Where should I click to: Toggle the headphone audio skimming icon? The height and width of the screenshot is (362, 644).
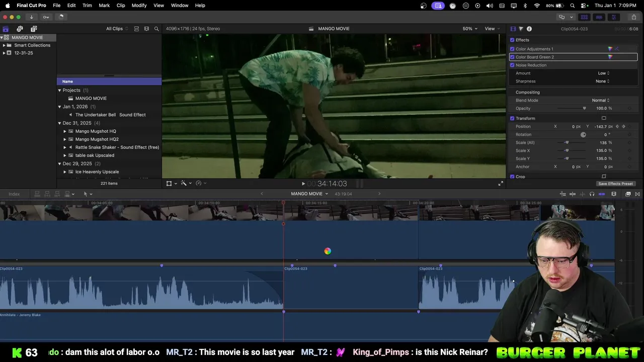[592, 194]
